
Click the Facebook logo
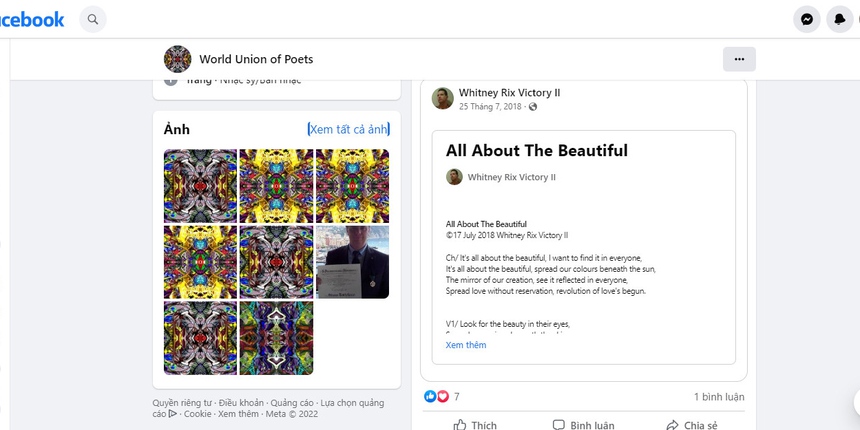[32, 19]
